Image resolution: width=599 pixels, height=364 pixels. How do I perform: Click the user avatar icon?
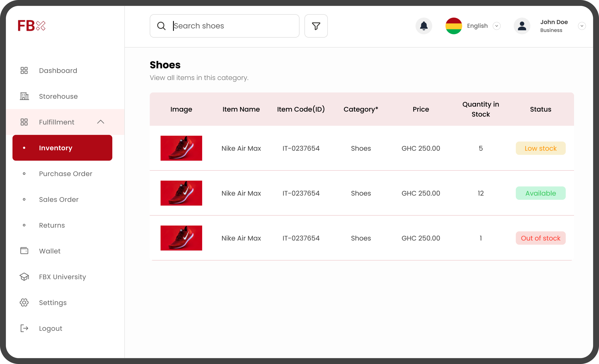pyautogui.click(x=522, y=26)
